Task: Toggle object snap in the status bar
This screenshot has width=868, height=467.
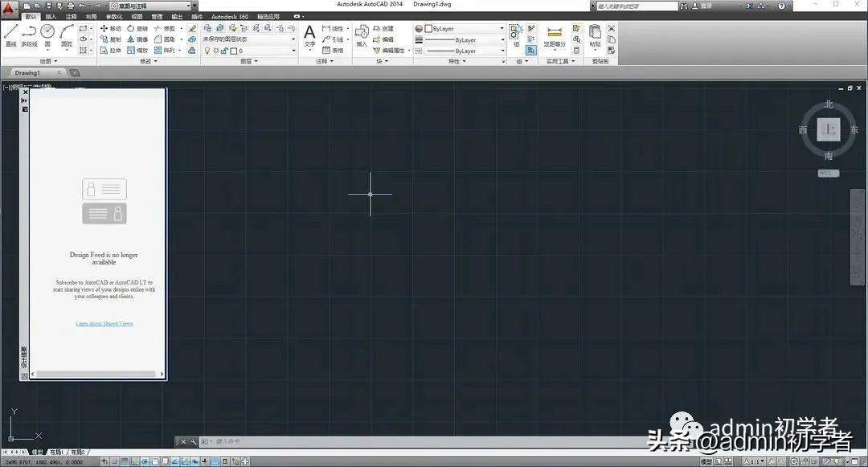Action: 155,461
